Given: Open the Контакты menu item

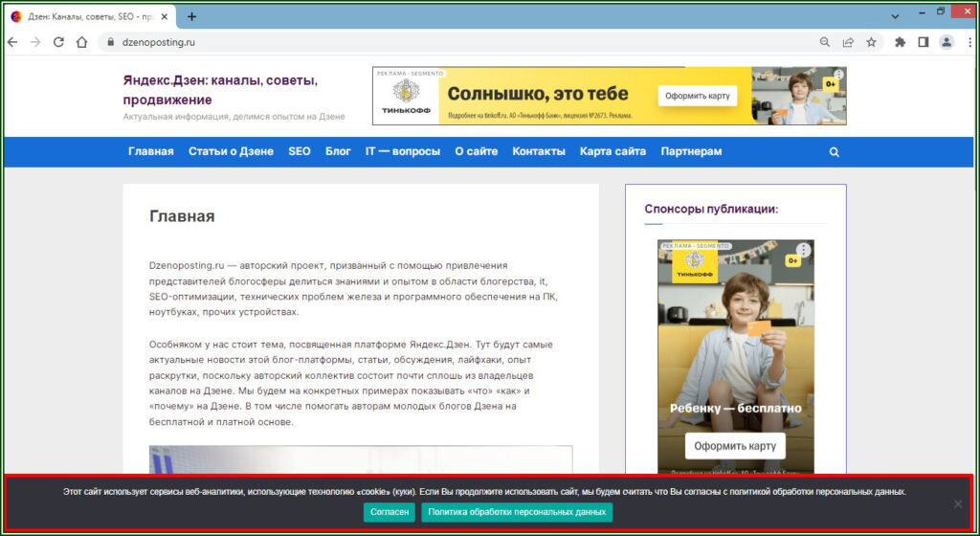Looking at the screenshot, I should [x=539, y=151].
